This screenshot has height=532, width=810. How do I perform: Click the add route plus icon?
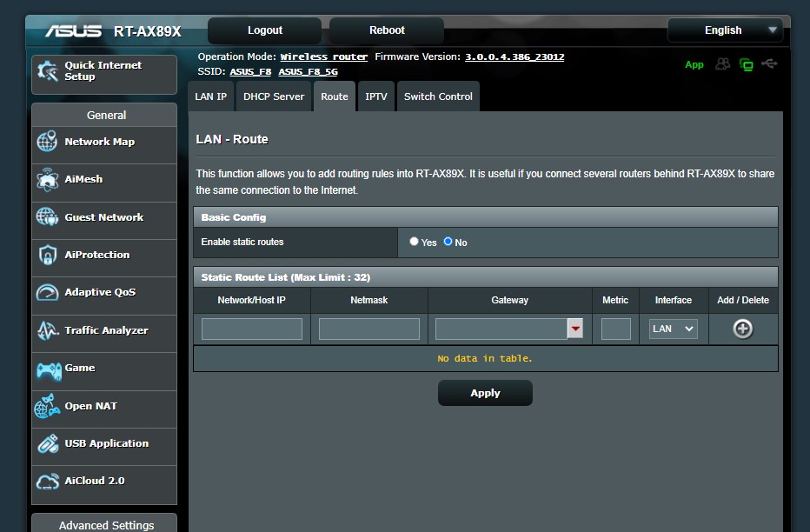pos(743,329)
